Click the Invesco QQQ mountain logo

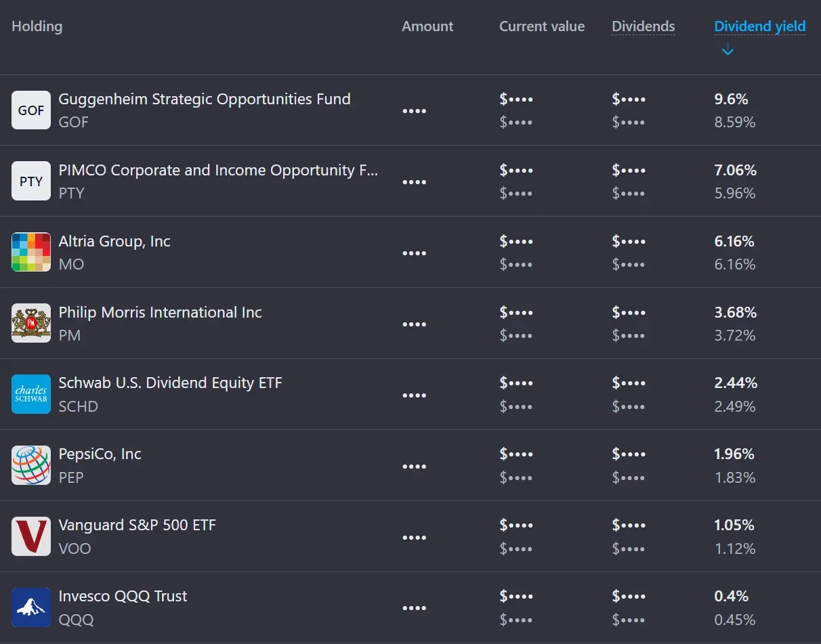pyautogui.click(x=31, y=608)
